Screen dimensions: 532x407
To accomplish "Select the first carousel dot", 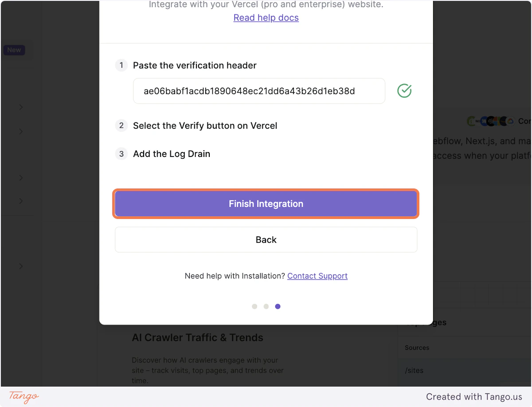I will (x=254, y=306).
